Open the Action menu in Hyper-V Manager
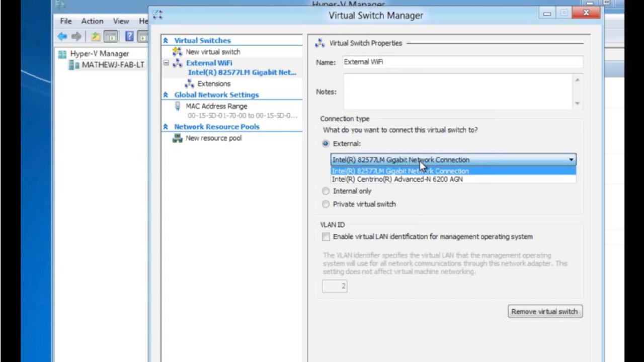The height and width of the screenshot is (362, 644). point(93,21)
